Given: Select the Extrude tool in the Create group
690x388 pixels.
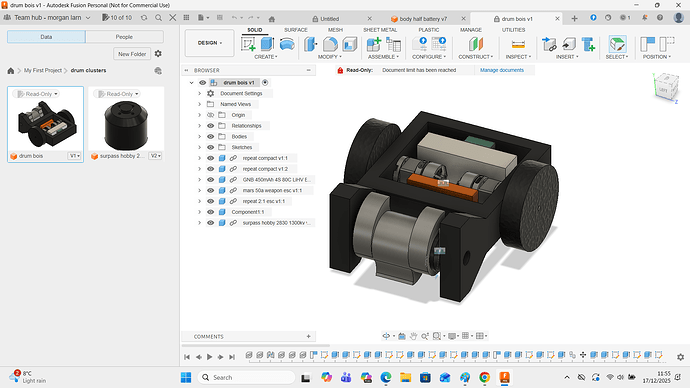Looking at the screenshot, I should click(x=267, y=44).
